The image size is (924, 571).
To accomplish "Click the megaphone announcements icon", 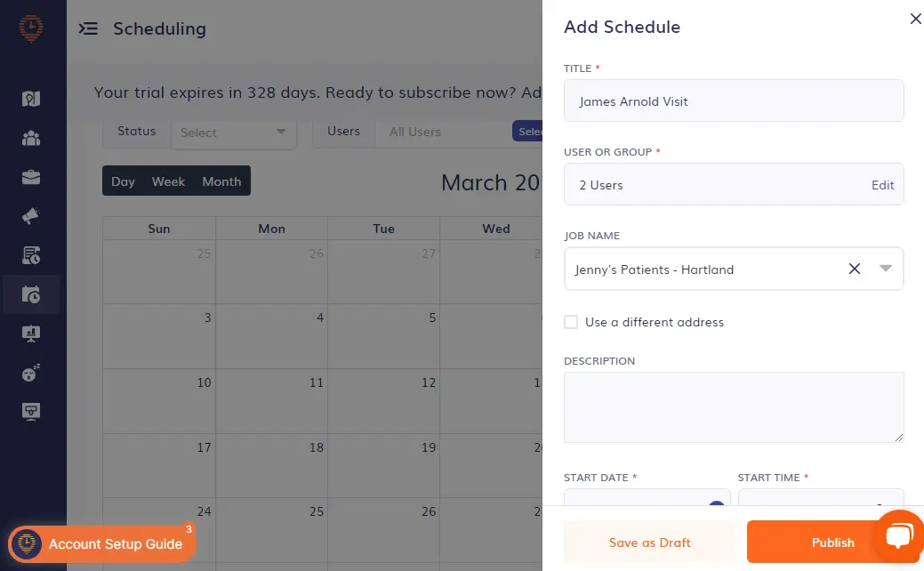I will pyautogui.click(x=32, y=215).
